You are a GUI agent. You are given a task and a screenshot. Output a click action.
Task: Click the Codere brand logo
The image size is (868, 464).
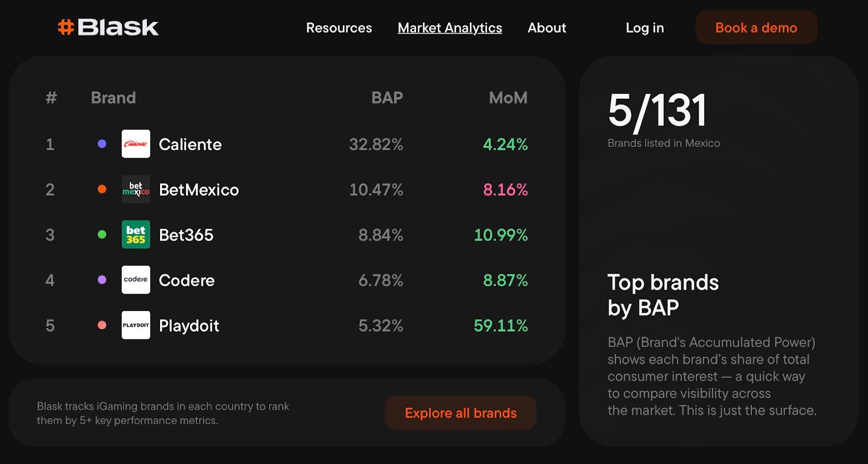[x=136, y=280]
